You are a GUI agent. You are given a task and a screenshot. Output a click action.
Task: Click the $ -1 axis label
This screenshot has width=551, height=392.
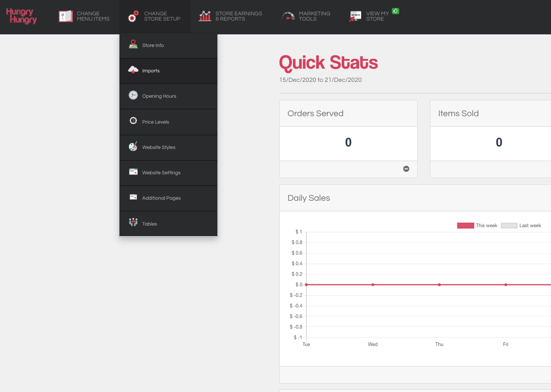click(298, 337)
